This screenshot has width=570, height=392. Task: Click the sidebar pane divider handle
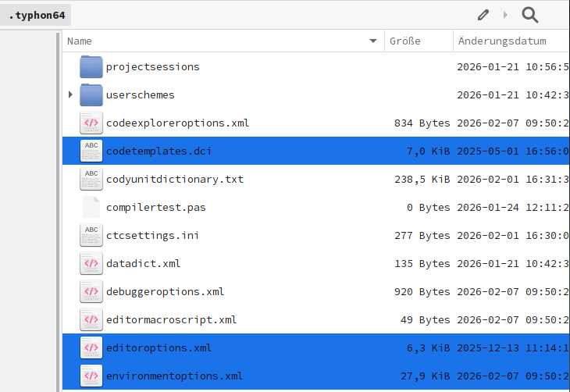[x=60, y=211]
